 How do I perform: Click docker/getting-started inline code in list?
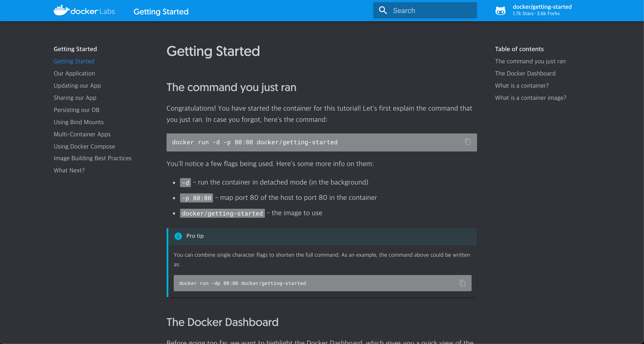click(x=222, y=213)
